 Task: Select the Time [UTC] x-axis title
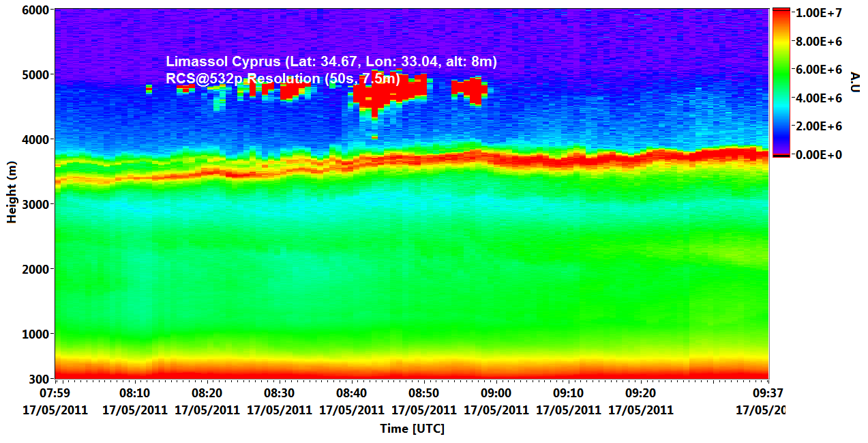[412, 429]
